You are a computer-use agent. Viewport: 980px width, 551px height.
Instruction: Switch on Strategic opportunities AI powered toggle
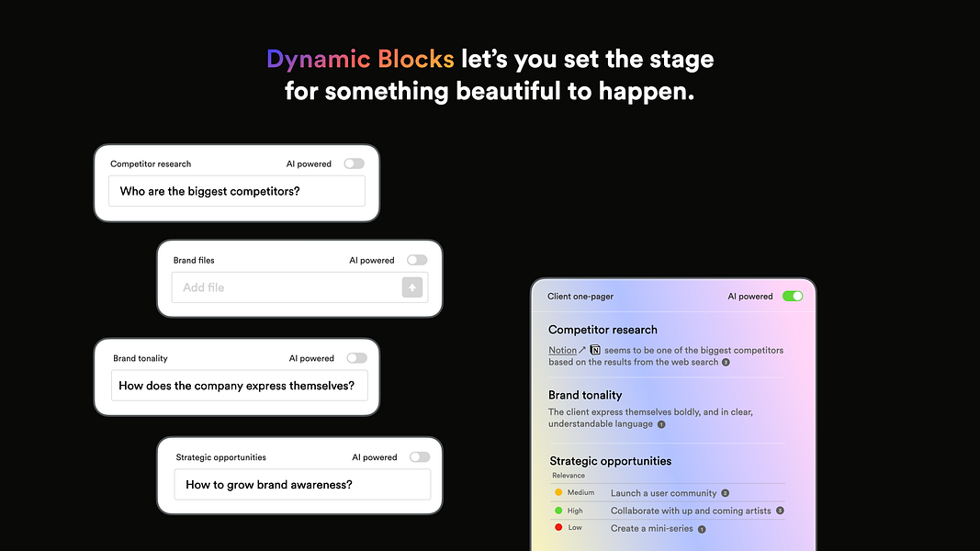coord(420,457)
